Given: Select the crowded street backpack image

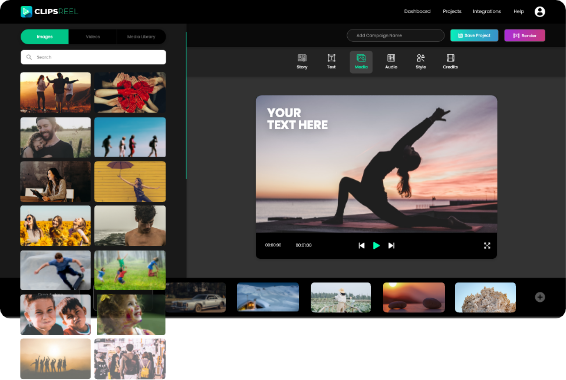Looking at the screenshot, I should tap(130, 359).
